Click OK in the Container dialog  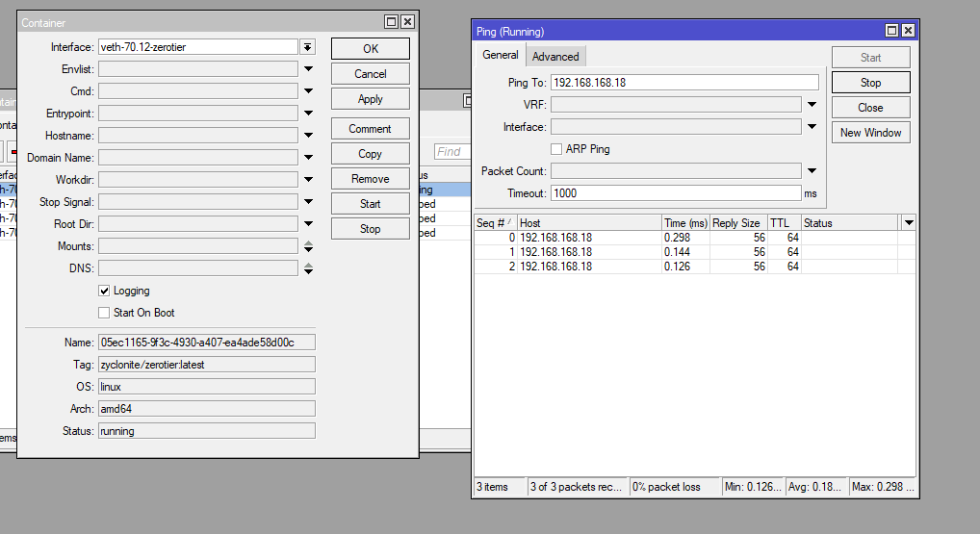point(370,49)
